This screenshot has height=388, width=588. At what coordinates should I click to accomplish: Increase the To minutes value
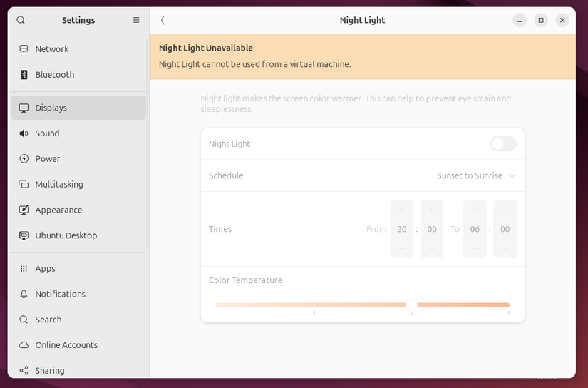coord(505,210)
